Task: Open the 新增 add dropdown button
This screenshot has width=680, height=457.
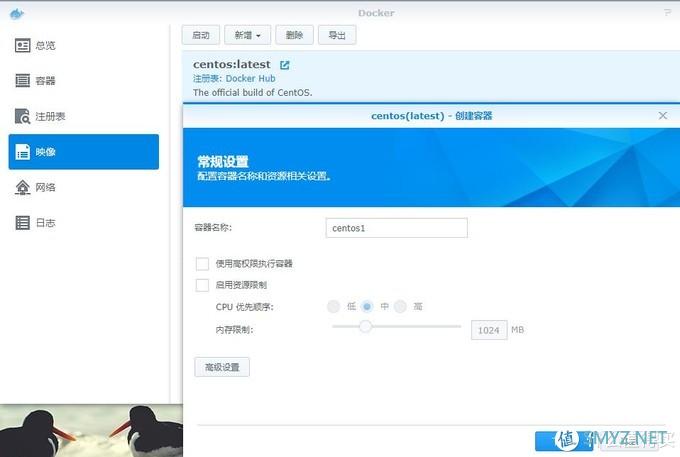Action: [248, 35]
